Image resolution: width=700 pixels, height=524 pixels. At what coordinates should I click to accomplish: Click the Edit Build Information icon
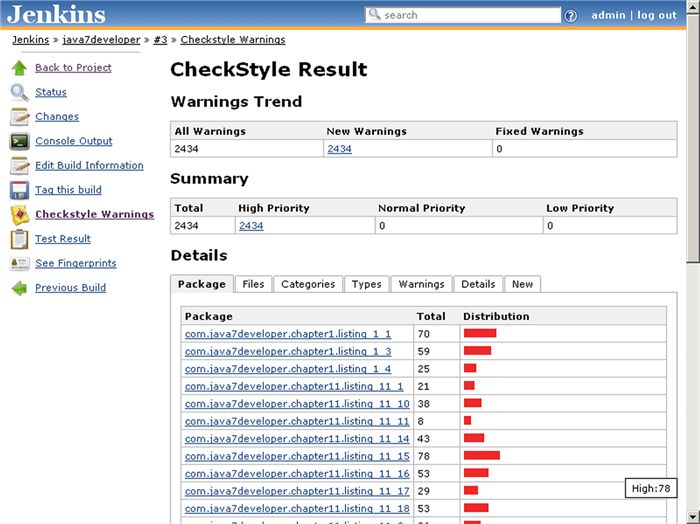coord(19,166)
